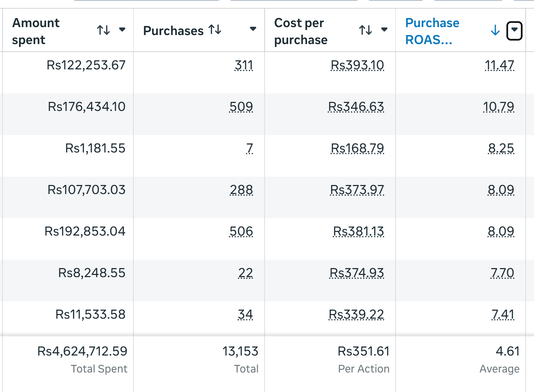Open Purchases column dropdown menu

click(x=253, y=29)
